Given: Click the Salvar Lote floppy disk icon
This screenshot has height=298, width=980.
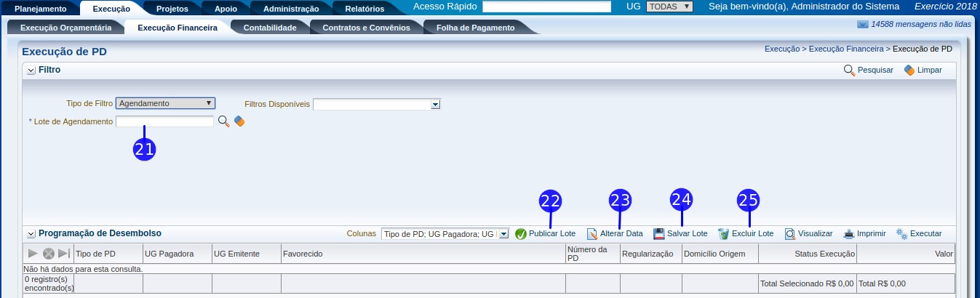Looking at the screenshot, I should pyautogui.click(x=659, y=234).
